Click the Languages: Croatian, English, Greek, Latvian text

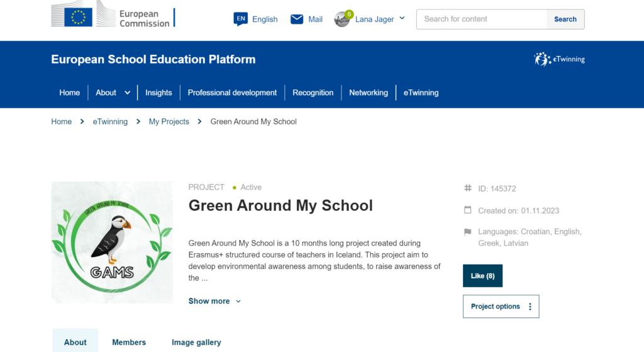pyautogui.click(x=530, y=237)
